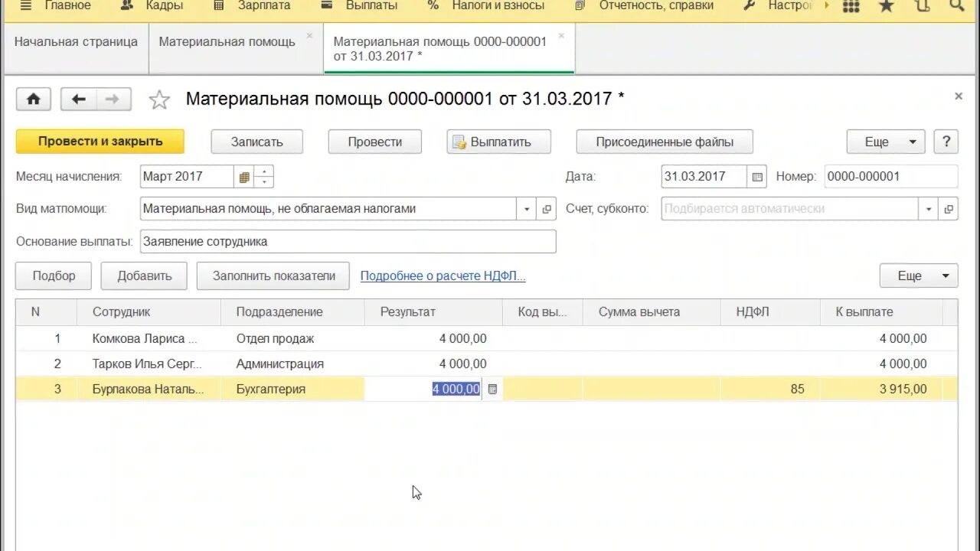This screenshot has width=980, height=551.
Task: Click Выплатить button
Action: [499, 142]
